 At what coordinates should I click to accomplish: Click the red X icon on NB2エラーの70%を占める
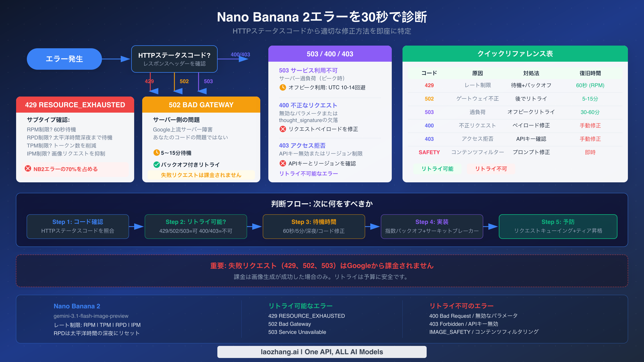tap(28, 169)
